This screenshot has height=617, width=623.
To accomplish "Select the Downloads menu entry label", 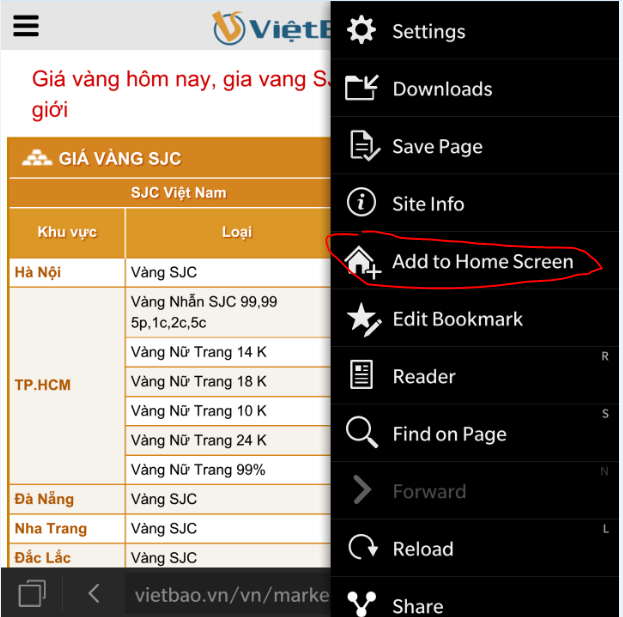I will click(442, 89).
